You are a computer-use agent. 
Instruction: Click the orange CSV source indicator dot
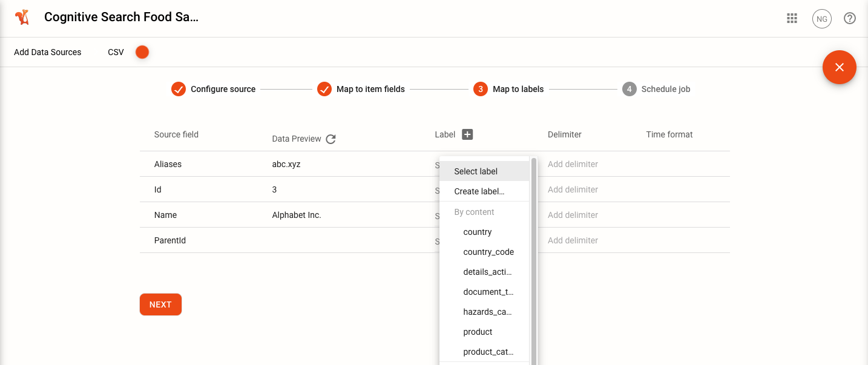tap(142, 52)
